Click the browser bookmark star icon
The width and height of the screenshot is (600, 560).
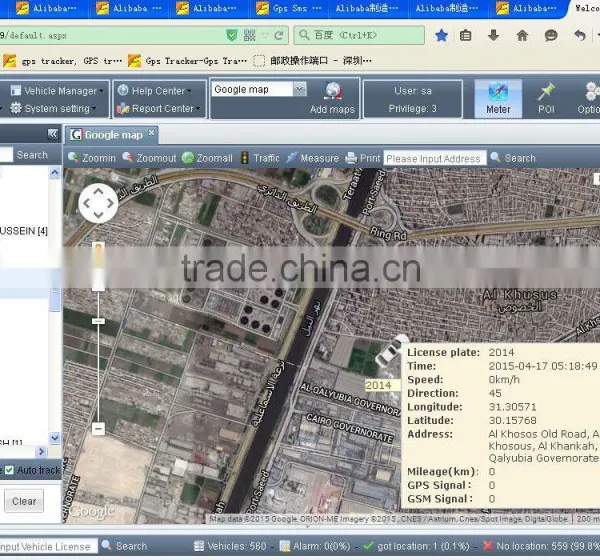pyautogui.click(x=441, y=36)
